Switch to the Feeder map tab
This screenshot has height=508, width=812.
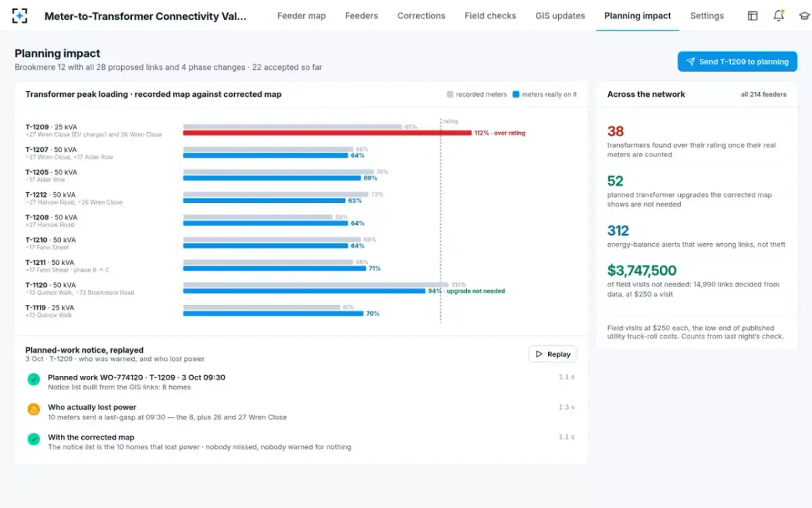(301, 16)
